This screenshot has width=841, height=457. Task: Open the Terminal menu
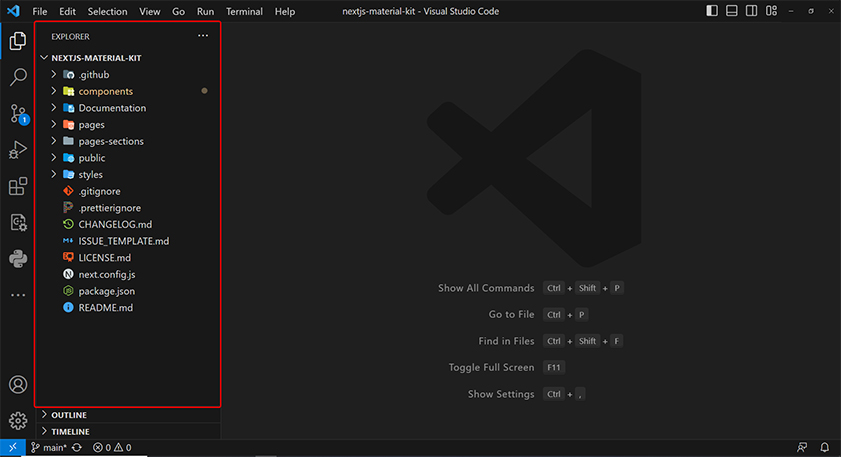tap(244, 11)
